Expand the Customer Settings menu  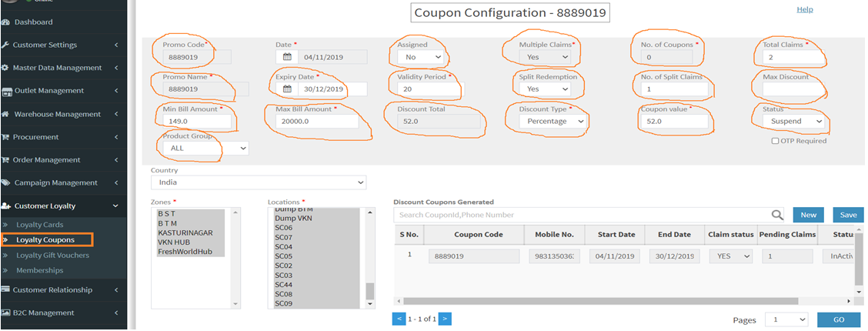[116, 45]
